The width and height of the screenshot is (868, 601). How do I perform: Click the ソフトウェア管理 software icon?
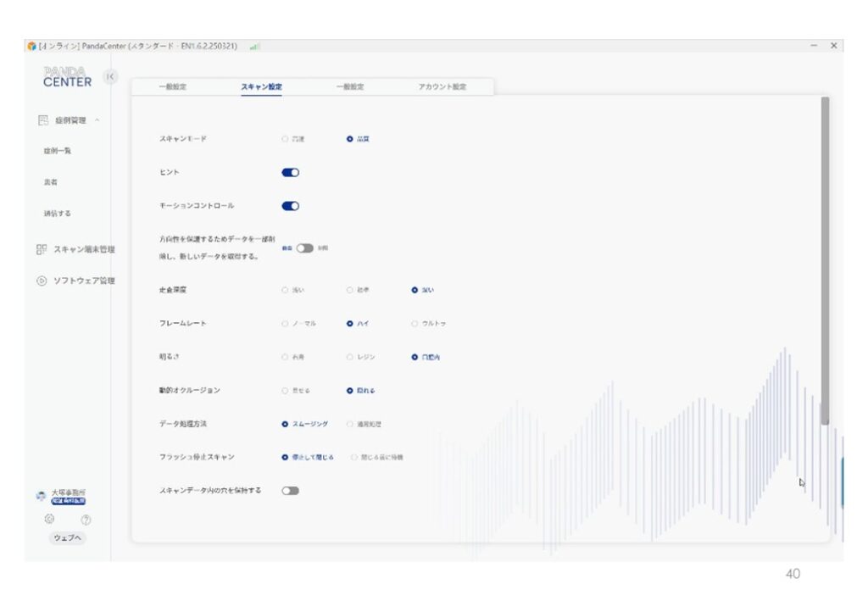pos(42,281)
